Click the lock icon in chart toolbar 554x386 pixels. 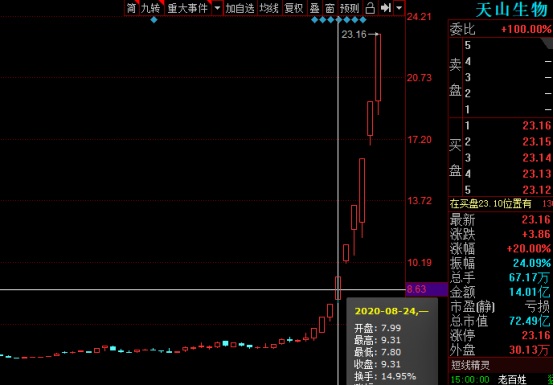tap(370, 8)
